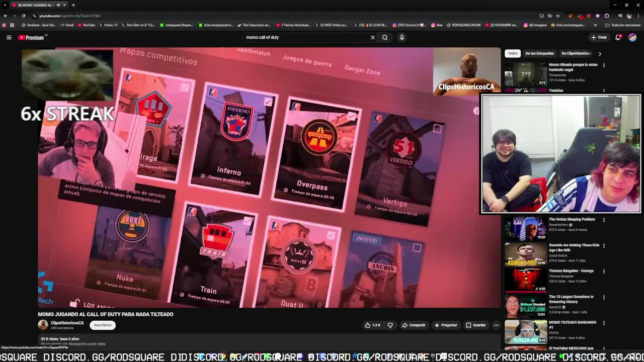The image size is (644, 362).
Task: Play the Thomas Bangalter Outrage thumbnail
Action: (x=526, y=280)
